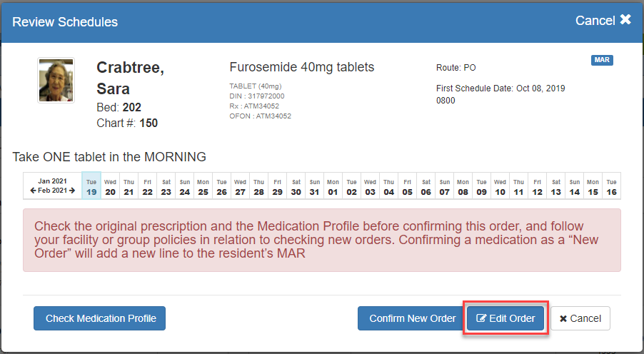Click the MAR badge icon

click(602, 61)
